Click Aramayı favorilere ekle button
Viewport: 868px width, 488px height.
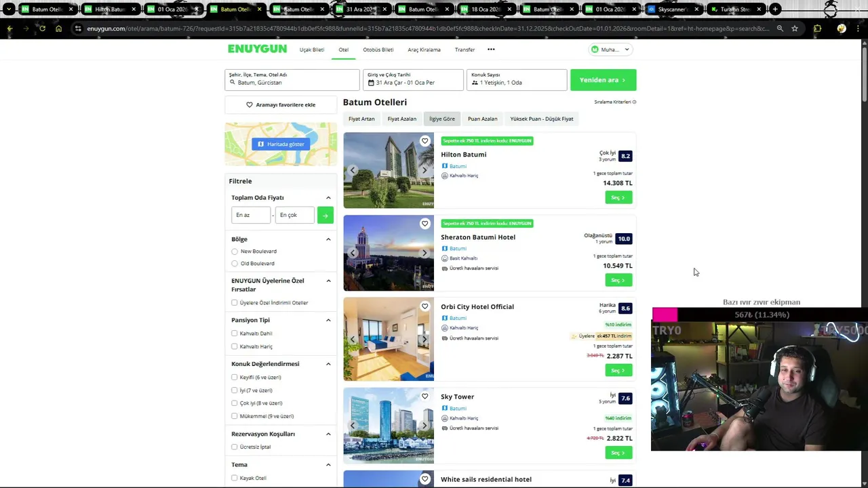coord(281,104)
